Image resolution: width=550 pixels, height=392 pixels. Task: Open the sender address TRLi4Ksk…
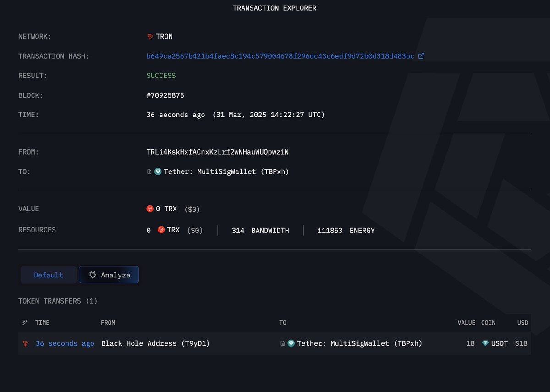tap(217, 152)
